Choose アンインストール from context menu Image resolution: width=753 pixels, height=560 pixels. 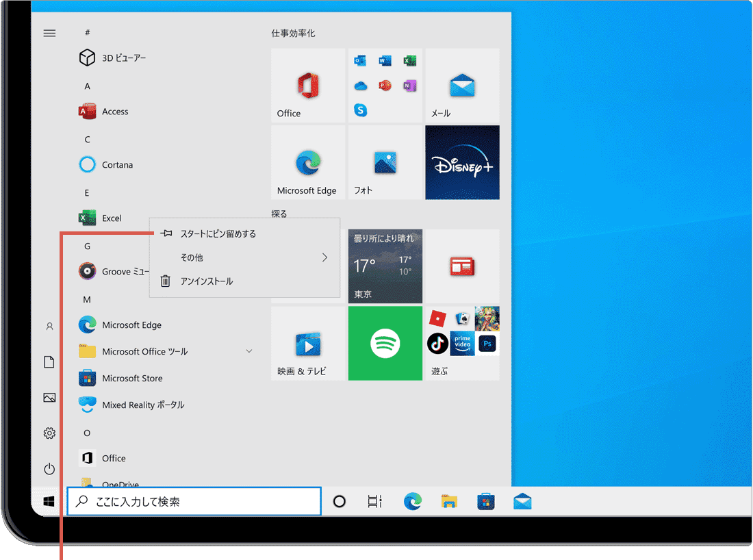245,281
